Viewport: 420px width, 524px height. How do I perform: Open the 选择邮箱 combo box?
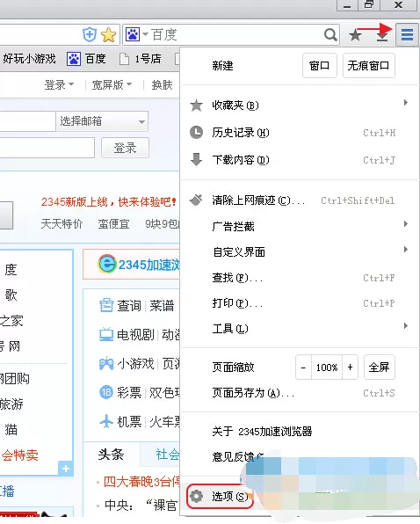click(102, 121)
